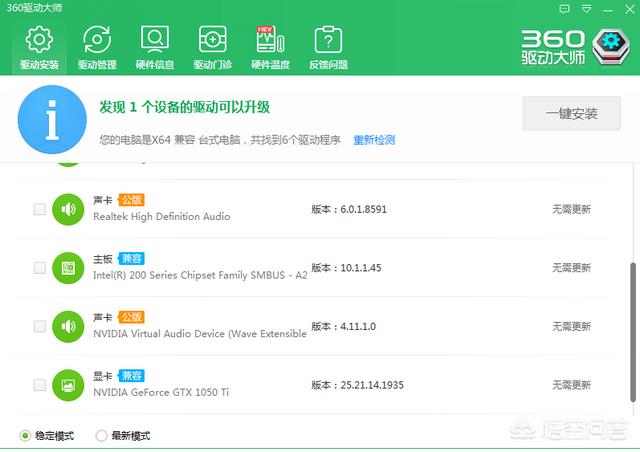Click the 发现 1 个设备的驱动可以升级 heading
Image resolution: width=640 pixels, height=452 pixels.
tap(184, 107)
